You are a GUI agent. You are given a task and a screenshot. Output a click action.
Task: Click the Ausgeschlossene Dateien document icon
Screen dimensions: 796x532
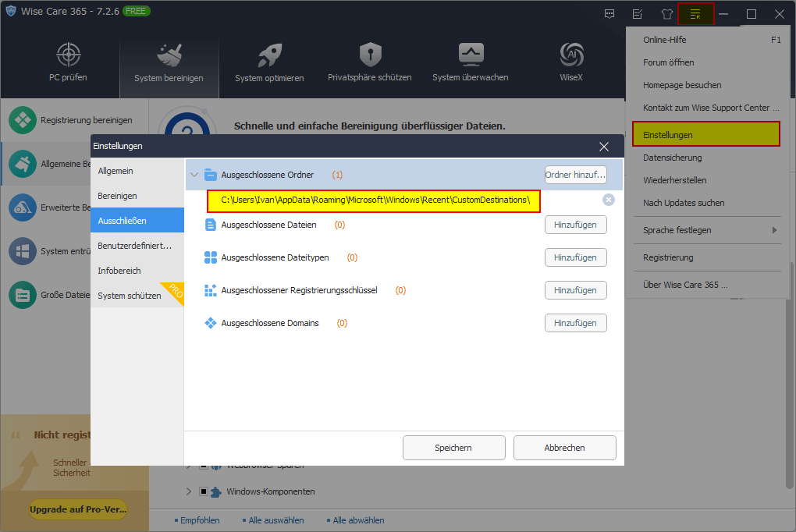[x=210, y=225]
